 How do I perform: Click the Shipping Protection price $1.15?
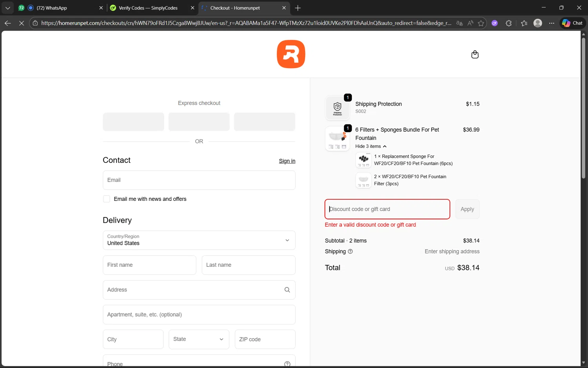(472, 104)
